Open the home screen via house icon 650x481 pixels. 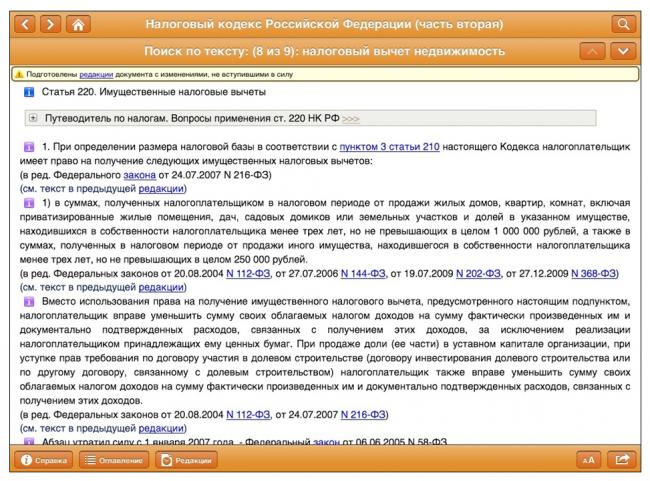coord(77,24)
